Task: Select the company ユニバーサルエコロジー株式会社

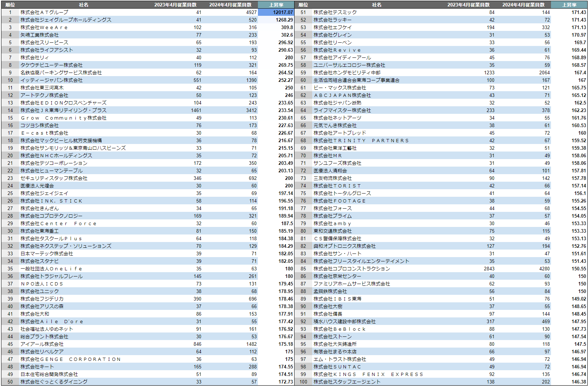Action: click(349, 65)
